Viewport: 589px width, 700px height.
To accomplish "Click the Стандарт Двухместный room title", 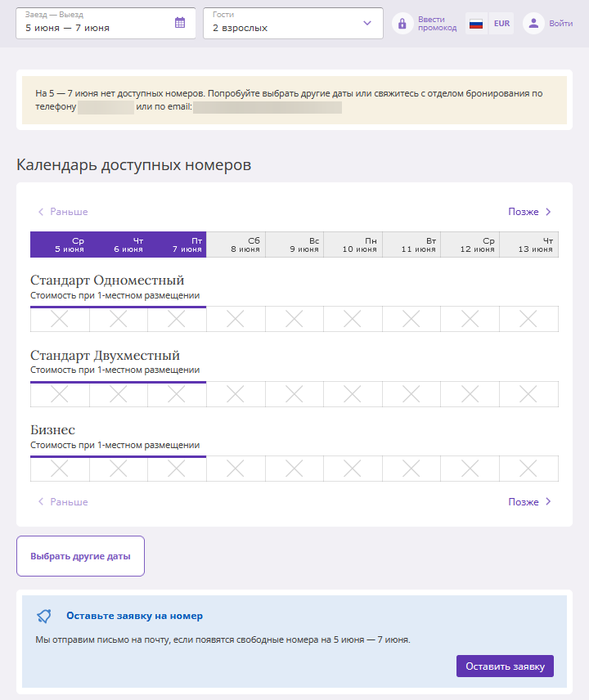I will tap(105, 356).
